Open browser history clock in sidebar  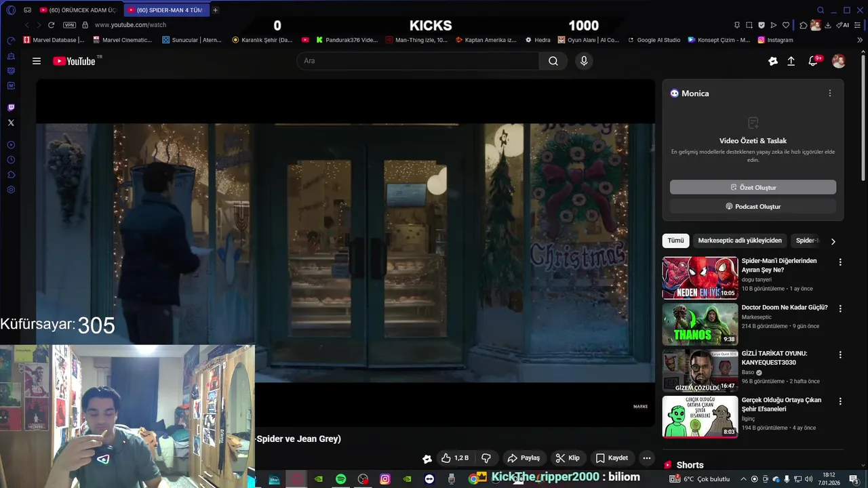click(x=11, y=160)
